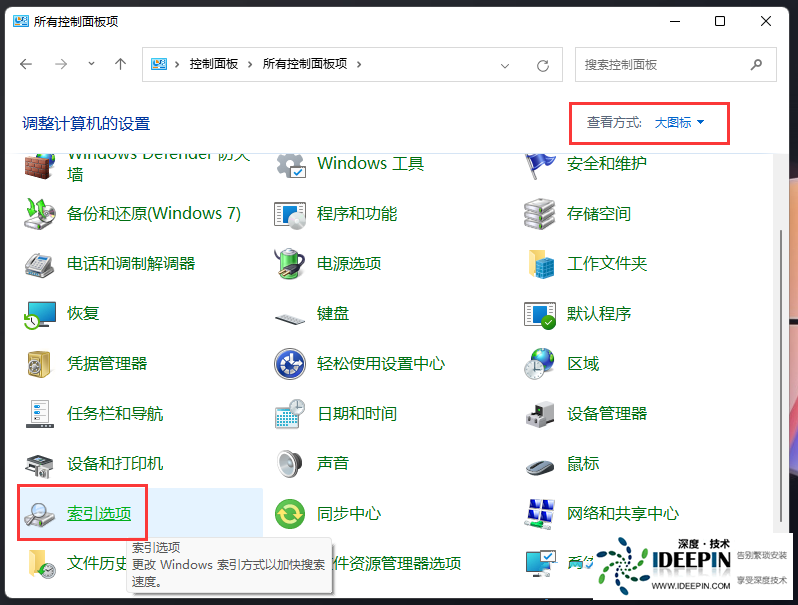This screenshot has height=605, width=798.
Task: Click the 控制面板 breadcrumb
Action: [x=214, y=64]
